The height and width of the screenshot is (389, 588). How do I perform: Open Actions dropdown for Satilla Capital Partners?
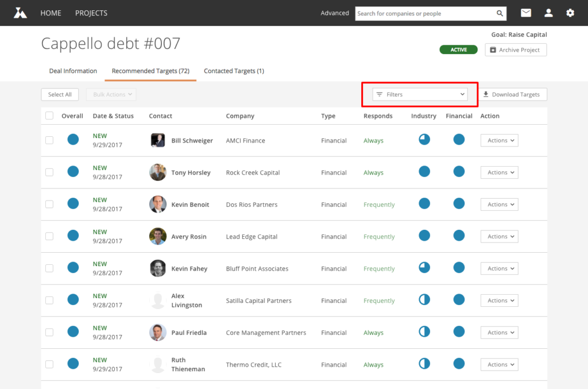pyautogui.click(x=500, y=301)
